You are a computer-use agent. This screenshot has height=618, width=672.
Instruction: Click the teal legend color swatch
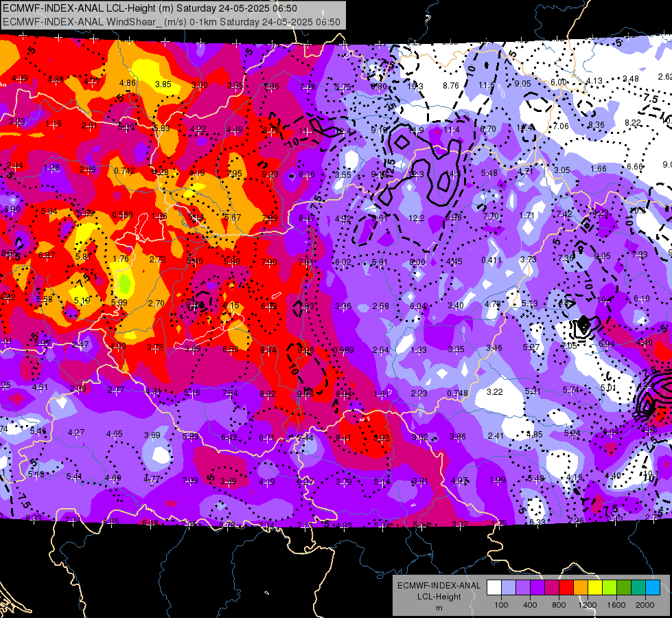click(x=638, y=588)
